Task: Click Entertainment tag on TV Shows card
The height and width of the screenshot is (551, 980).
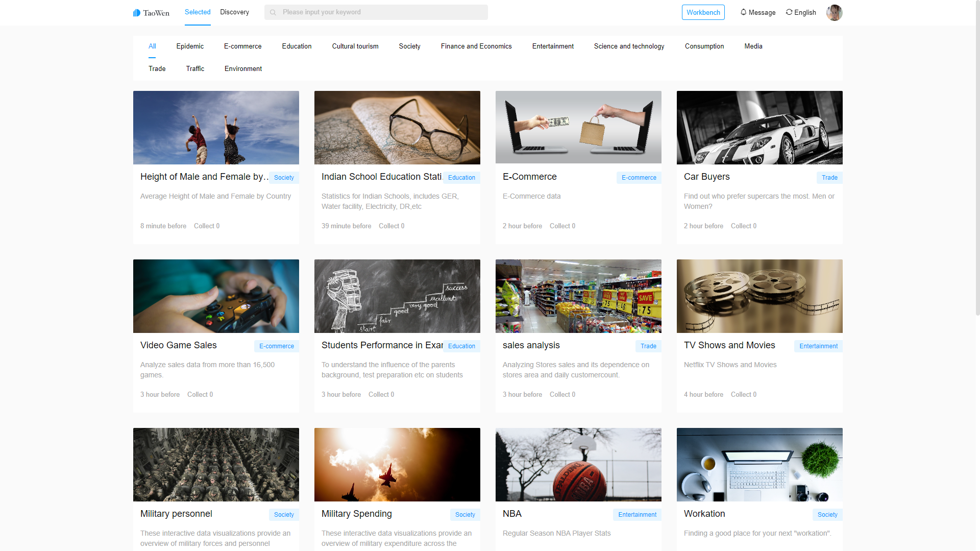Action: 818,346
